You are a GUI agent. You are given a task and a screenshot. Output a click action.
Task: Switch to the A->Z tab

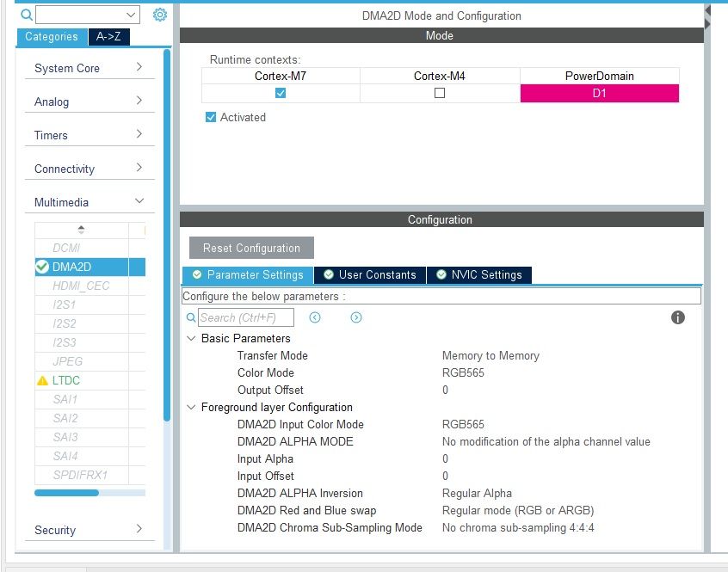coord(108,37)
